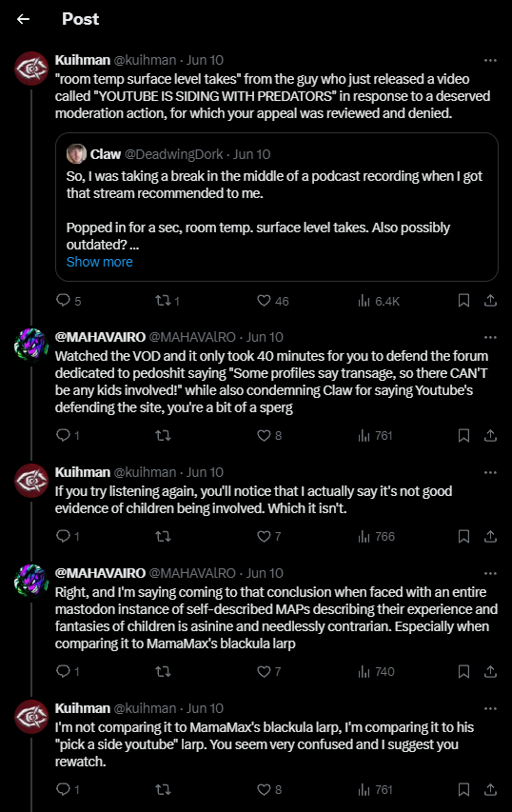Image resolution: width=512 pixels, height=812 pixels.
Task: Share the first Kuihman post
Action: [490, 301]
